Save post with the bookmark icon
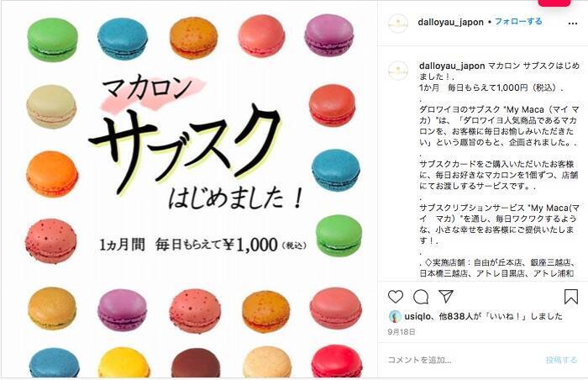The image size is (588, 380). (x=570, y=296)
